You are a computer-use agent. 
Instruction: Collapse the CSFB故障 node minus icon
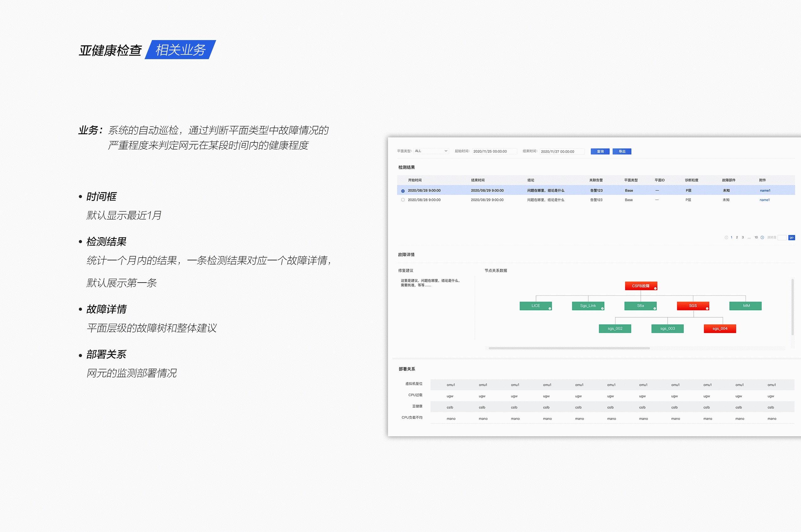655,289
